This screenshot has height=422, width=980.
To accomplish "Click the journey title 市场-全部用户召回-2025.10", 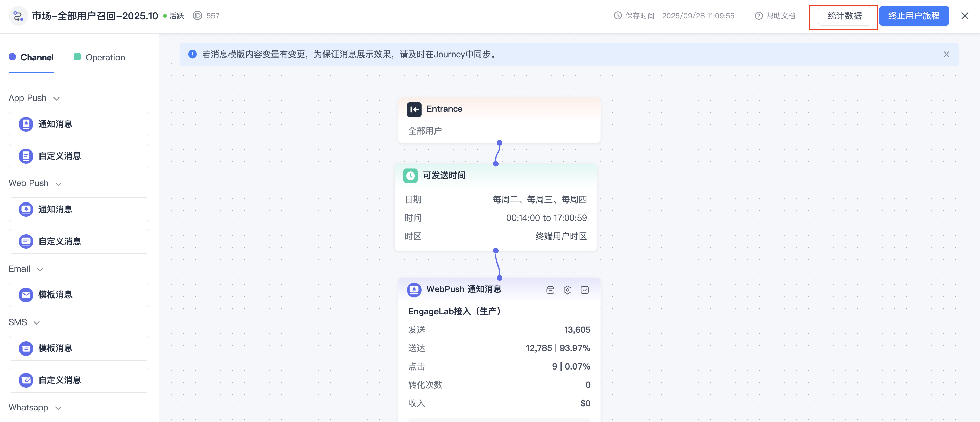I will coord(95,16).
